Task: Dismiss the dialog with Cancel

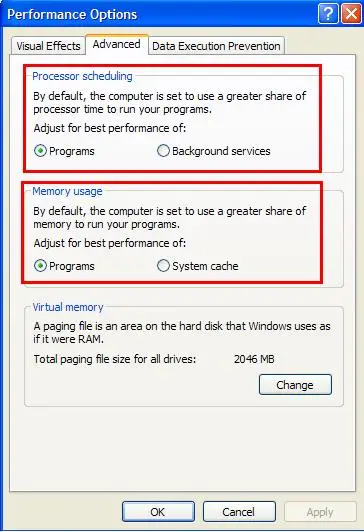Action: (239, 512)
